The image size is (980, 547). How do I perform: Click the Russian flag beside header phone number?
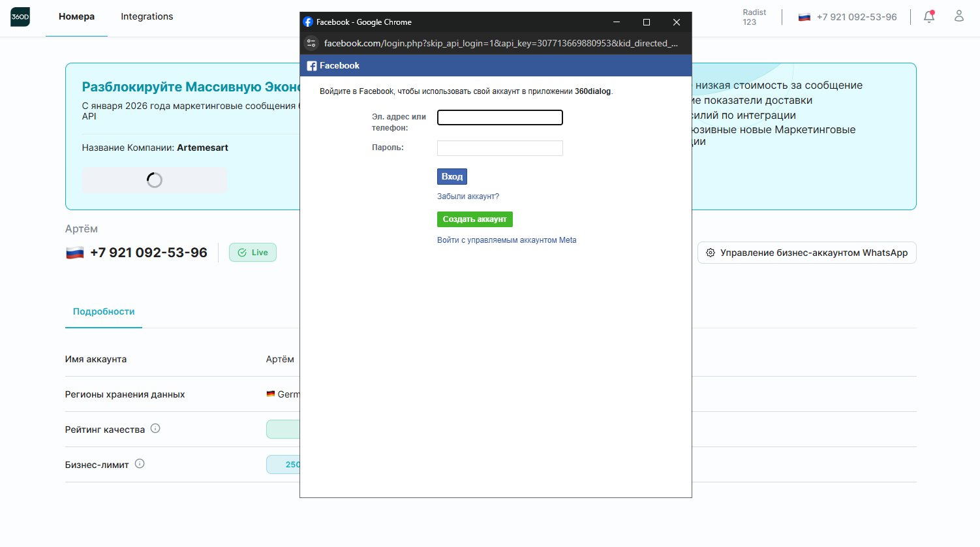pyautogui.click(x=804, y=17)
